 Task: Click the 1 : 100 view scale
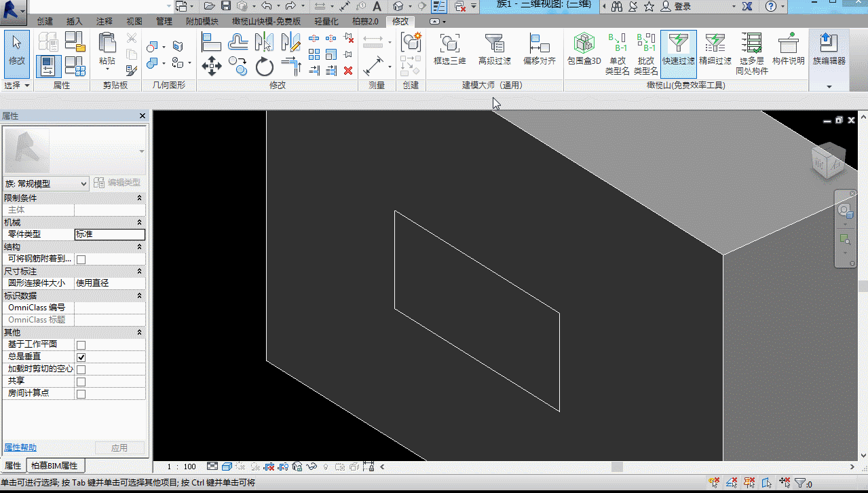[x=181, y=467]
